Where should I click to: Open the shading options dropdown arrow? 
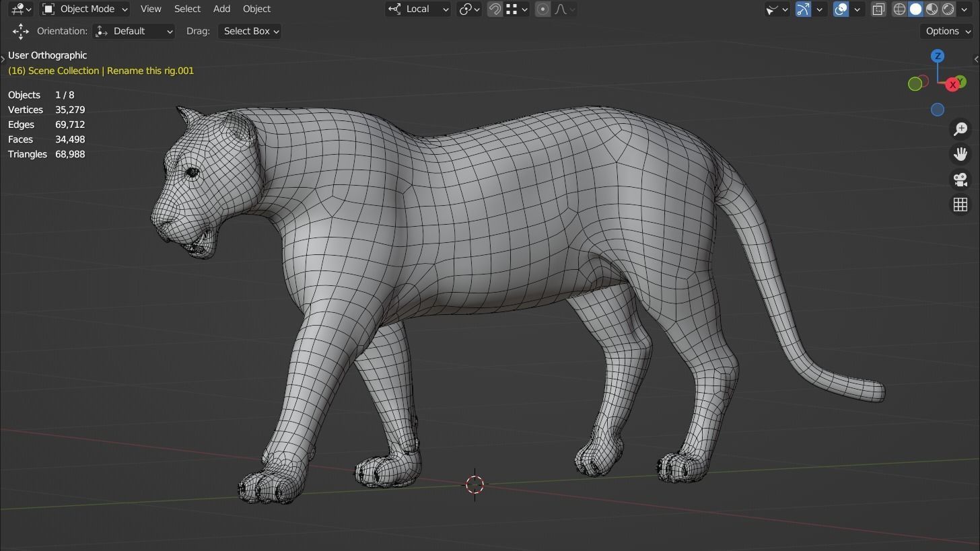click(964, 9)
